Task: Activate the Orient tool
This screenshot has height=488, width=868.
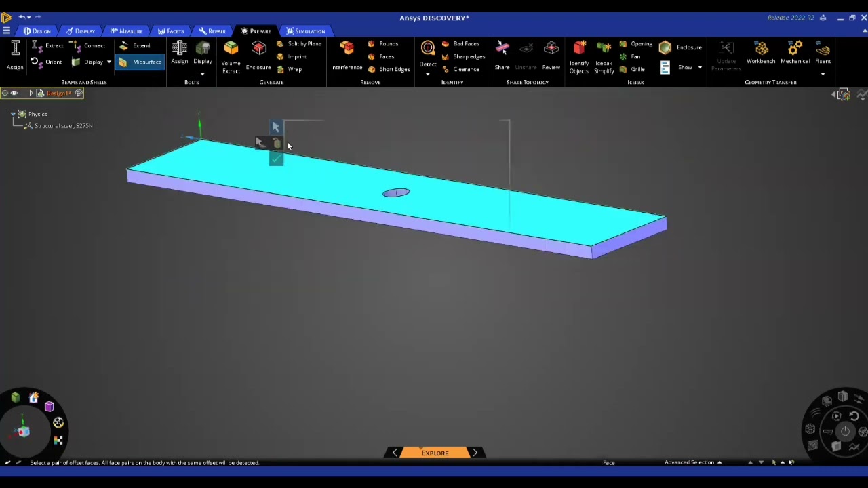Action: [47, 62]
